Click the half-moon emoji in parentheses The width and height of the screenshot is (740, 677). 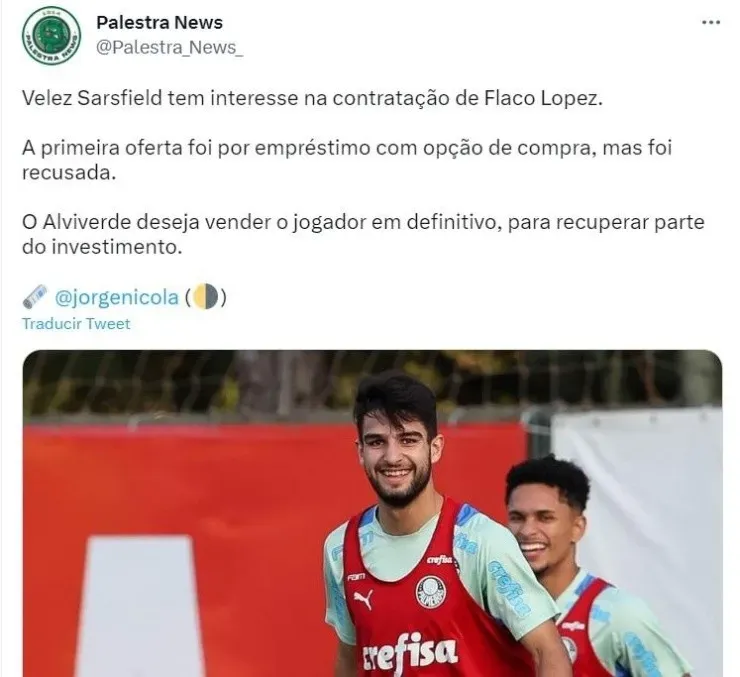click(206, 297)
